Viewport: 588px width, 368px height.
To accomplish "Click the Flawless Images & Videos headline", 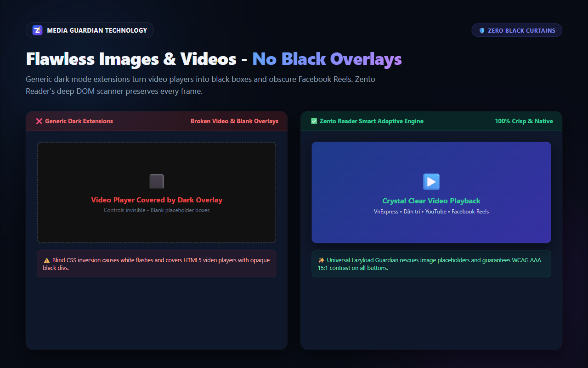I will [x=214, y=59].
